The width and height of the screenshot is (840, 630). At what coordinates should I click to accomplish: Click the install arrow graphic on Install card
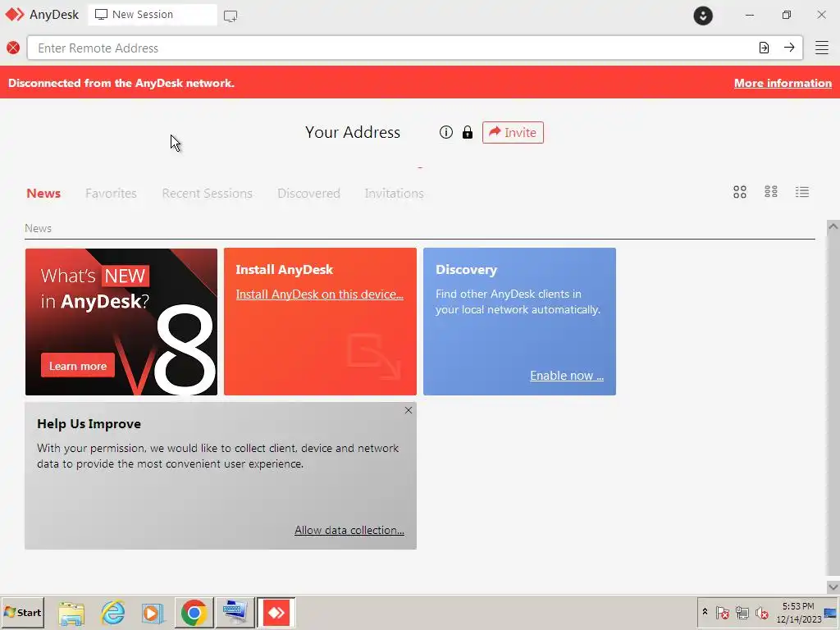(x=373, y=356)
